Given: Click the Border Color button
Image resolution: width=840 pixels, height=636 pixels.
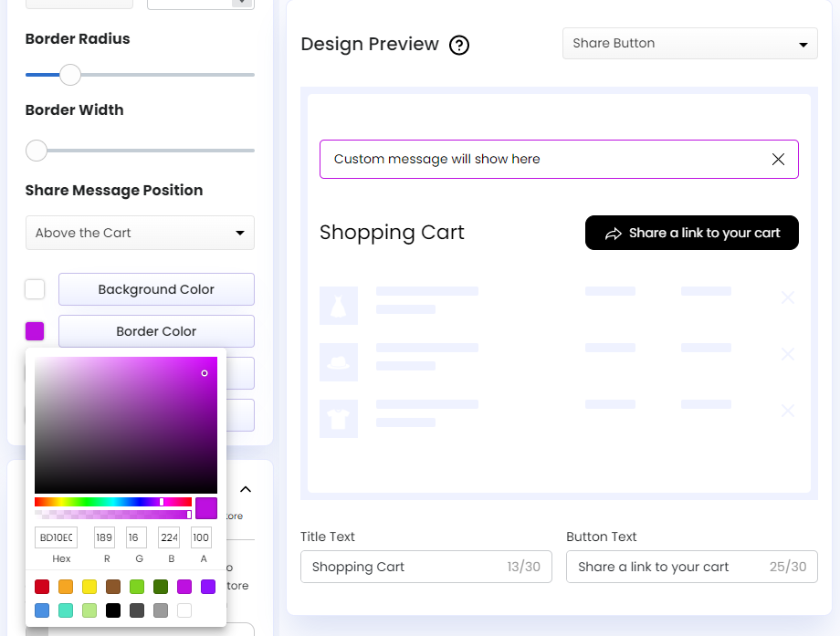Looking at the screenshot, I should pyautogui.click(x=156, y=331).
